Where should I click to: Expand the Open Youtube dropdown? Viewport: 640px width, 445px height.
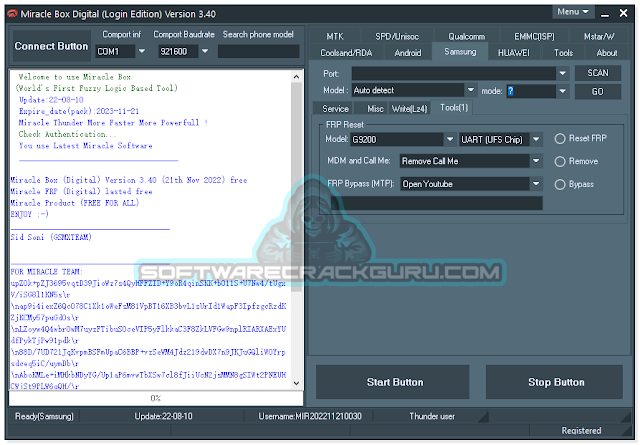click(536, 184)
